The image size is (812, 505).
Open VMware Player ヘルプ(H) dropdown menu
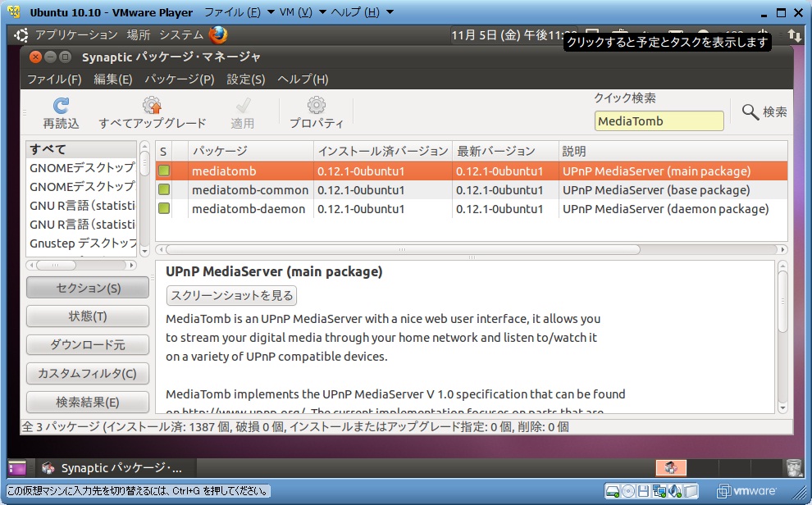coord(362,12)
